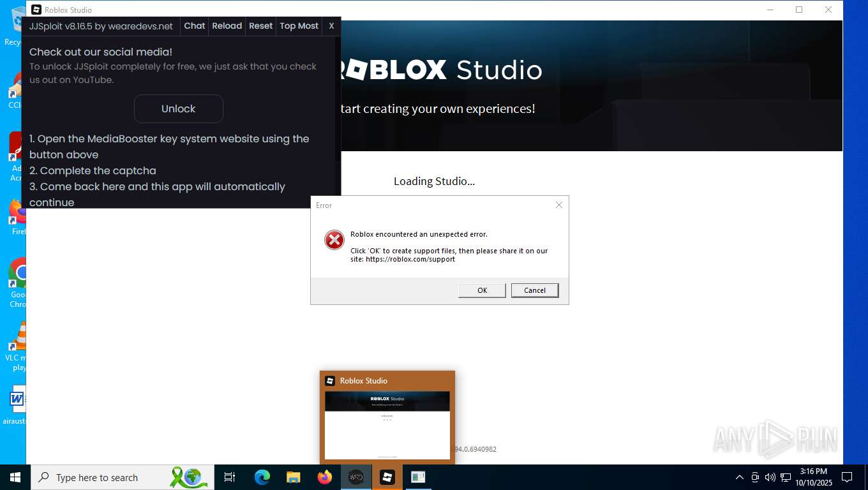868x490 pixels.
Task: Click the VLC media player desktop icon
Action: click(18, 346)
